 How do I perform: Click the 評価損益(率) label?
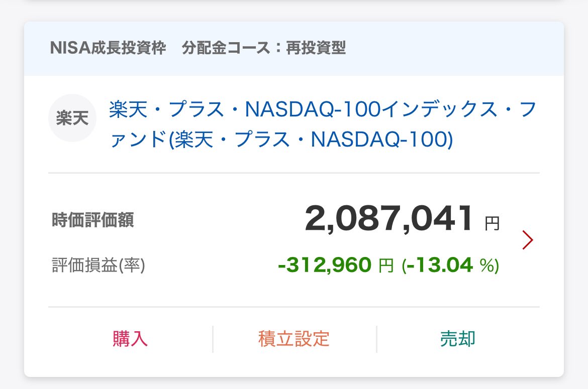tap(99, 266)
